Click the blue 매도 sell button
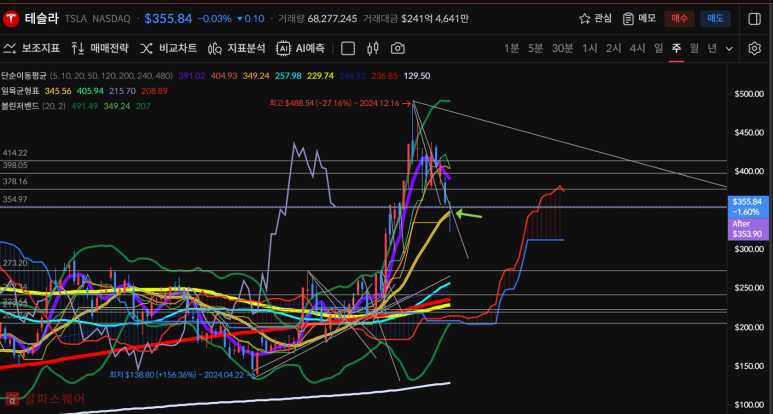 click(715, 19)
